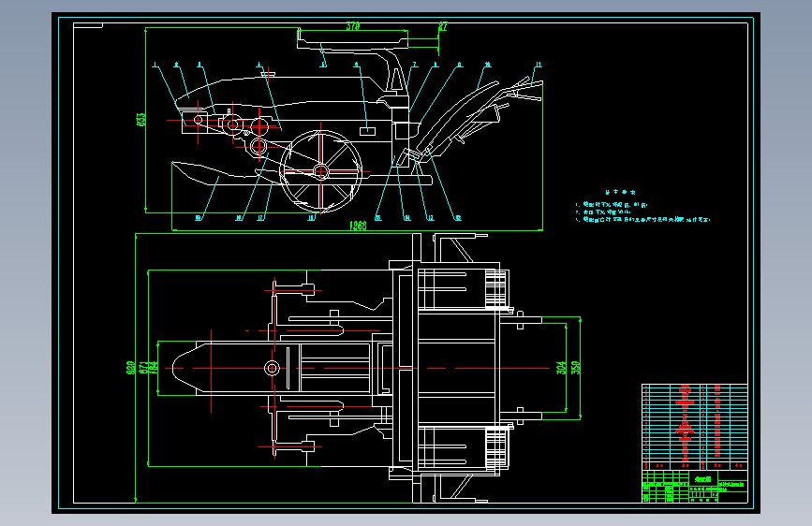Click the '184' dimension text
This screenshot has height=526, width=812.
coord(154,368)
